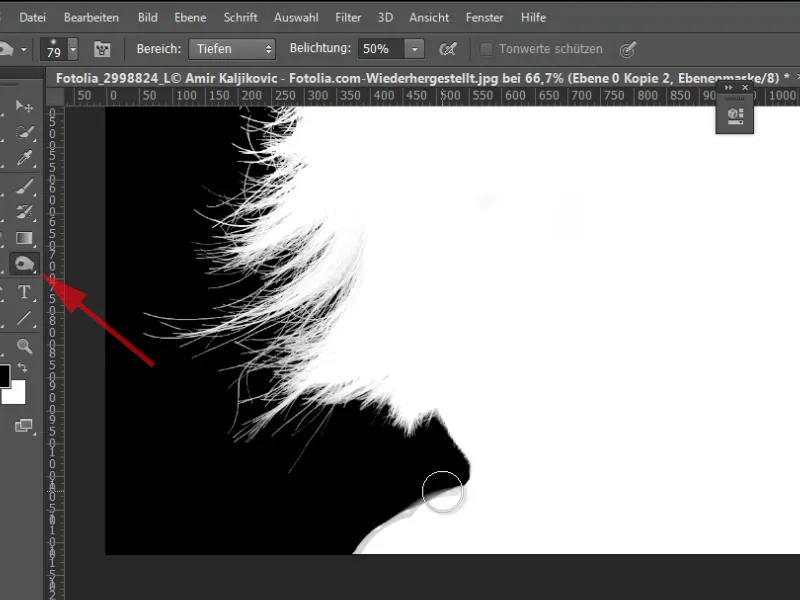Select the Brush tool

(x=25, y=186)
